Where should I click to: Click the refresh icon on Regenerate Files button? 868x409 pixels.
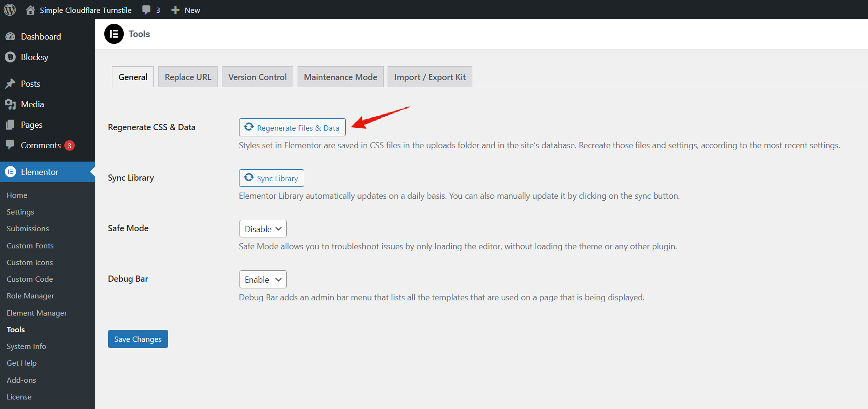click(x=249, y=127)
